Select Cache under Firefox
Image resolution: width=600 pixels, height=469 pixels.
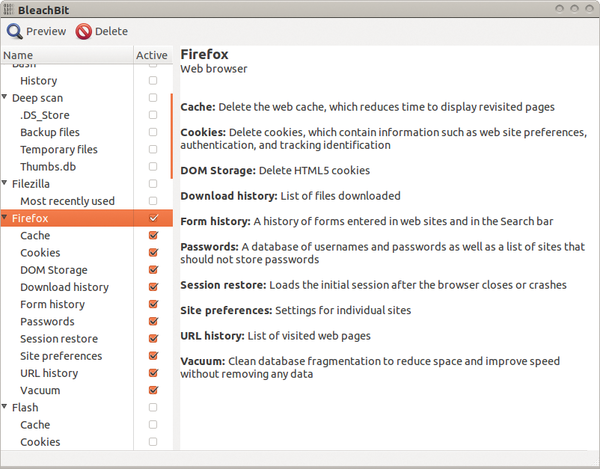point(86,235)
